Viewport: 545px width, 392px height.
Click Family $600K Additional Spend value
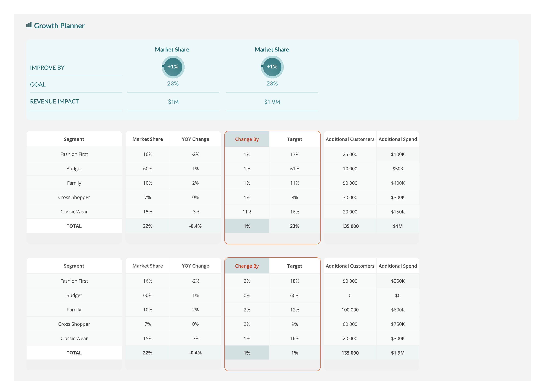click(x=398, y=310)
